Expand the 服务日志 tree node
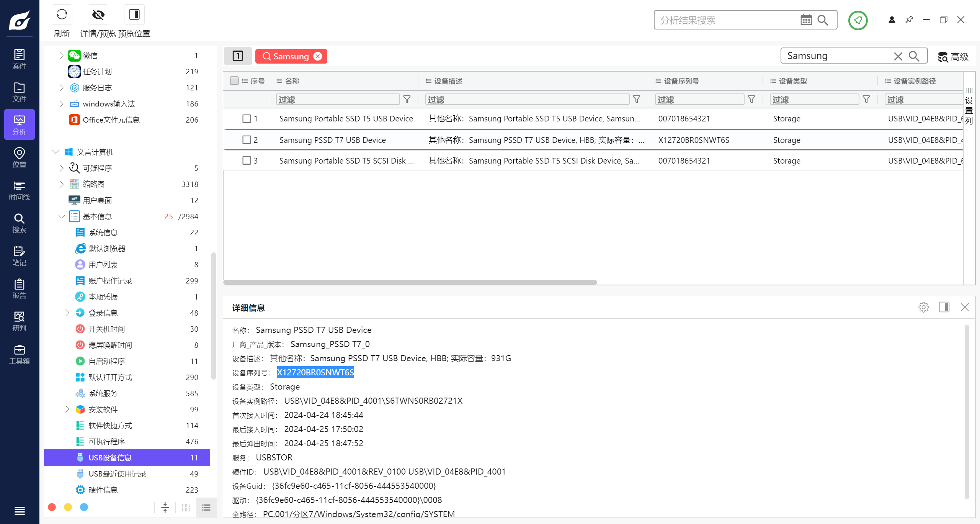The height and width of the screenshot is (524, 980). 61,88
